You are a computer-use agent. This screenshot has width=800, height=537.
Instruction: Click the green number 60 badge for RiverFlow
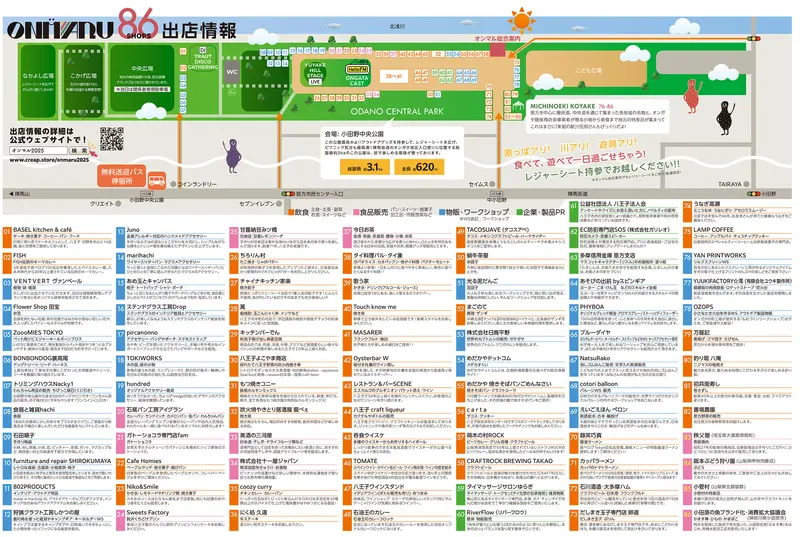coord(460,521)
